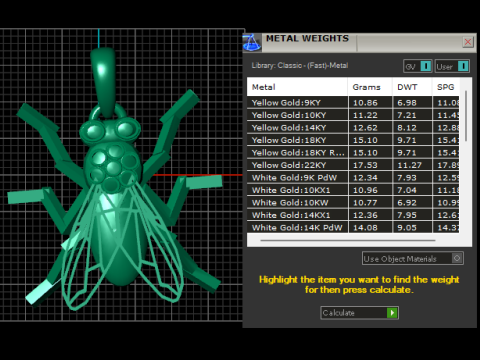Click the 11.27 DWT value
480x360 pixels.
pyautogui.click(x=409, y=165)
